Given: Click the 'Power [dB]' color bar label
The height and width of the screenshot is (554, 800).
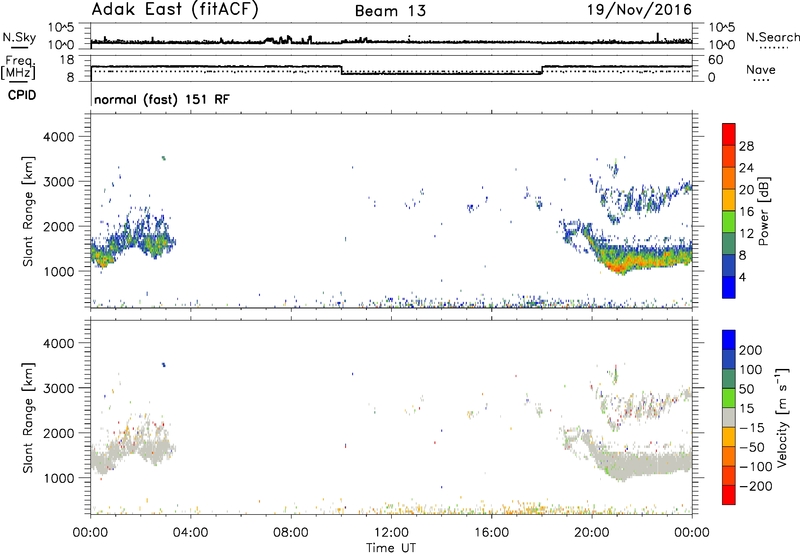Looking at the screenshot, I should pos(764,211).
